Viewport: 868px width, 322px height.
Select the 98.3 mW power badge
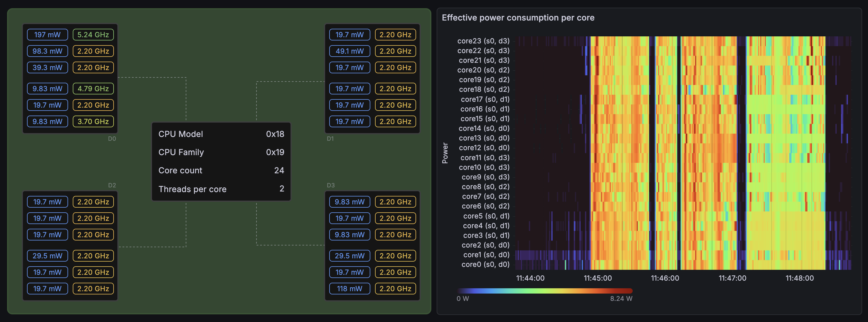(47, 51)
